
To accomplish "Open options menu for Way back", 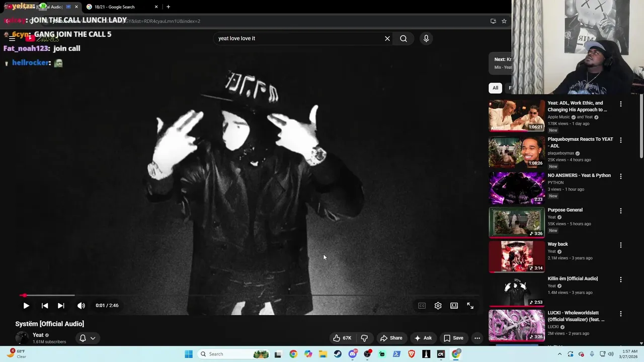I will pyautogui.click(x=621, y=245).
